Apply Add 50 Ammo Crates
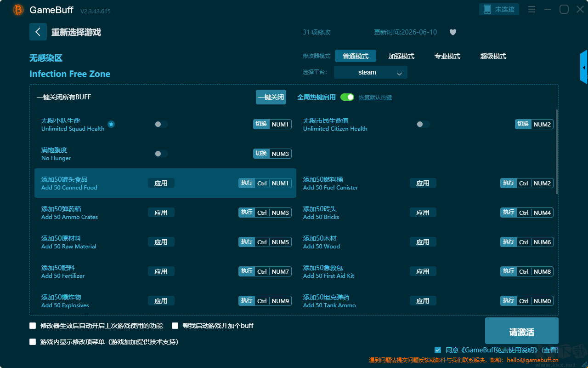 tap(161, 213)
